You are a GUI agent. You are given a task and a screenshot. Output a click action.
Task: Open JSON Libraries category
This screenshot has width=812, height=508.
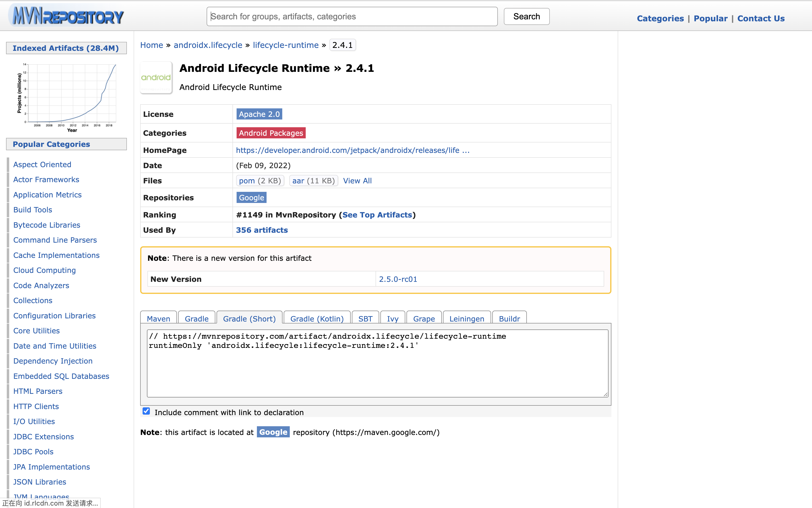pyautogui.click(x=40, y=482)
